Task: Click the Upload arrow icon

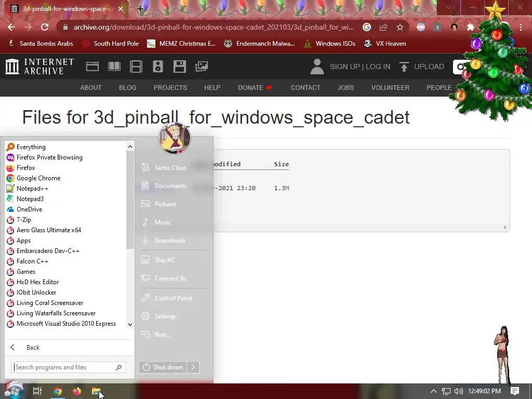Action: (x=404, y=66)
